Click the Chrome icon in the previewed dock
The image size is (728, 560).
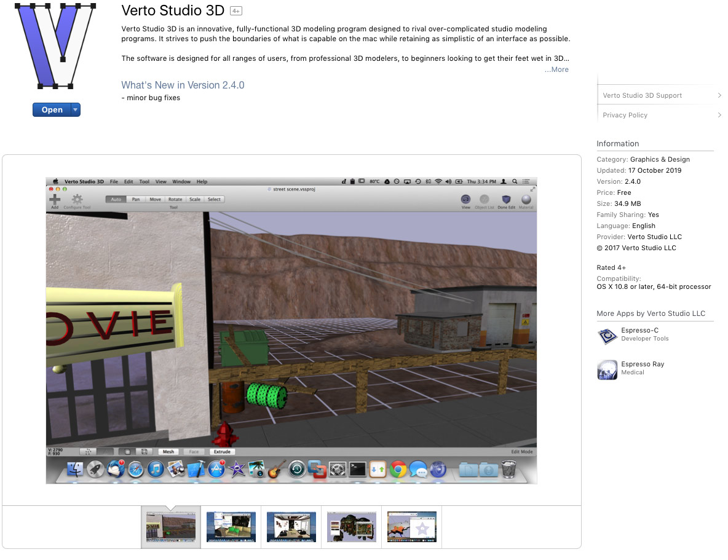pyautogui.click(x=398, y=470)
